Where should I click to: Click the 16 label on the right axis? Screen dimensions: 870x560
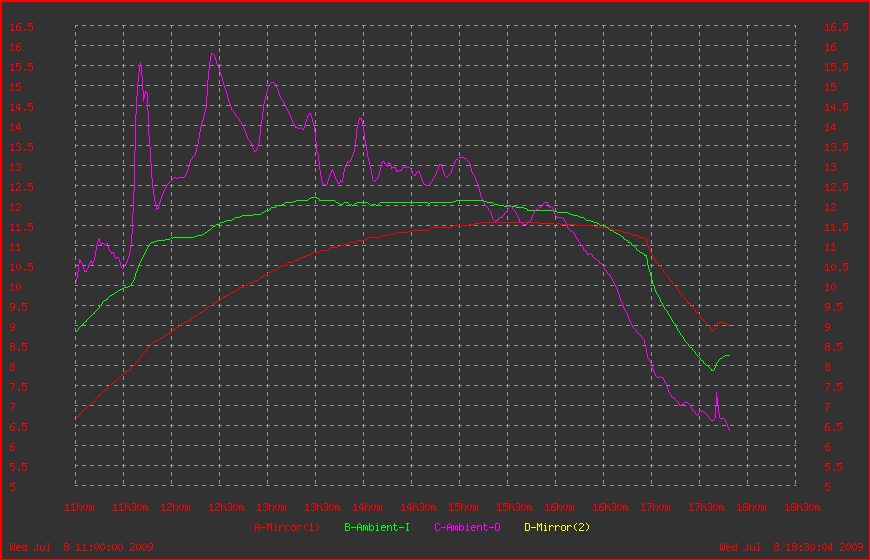[x=830, y=47]
